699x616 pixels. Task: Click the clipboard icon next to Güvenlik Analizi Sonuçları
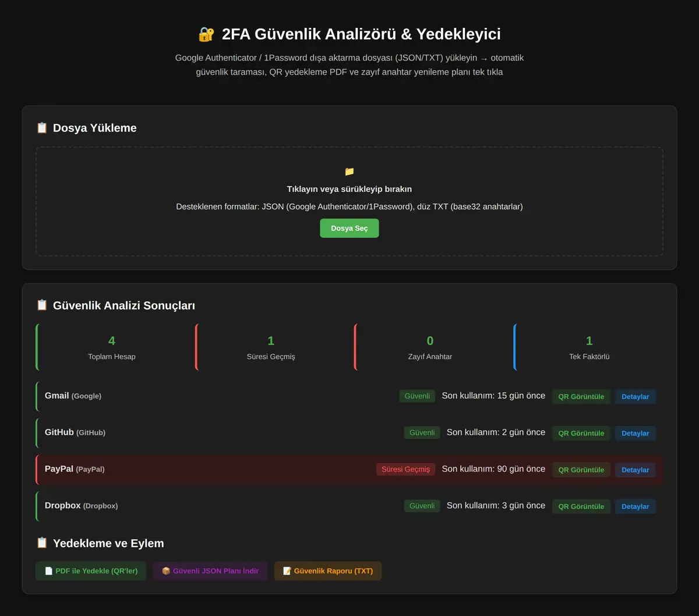(x=42, y=305)
